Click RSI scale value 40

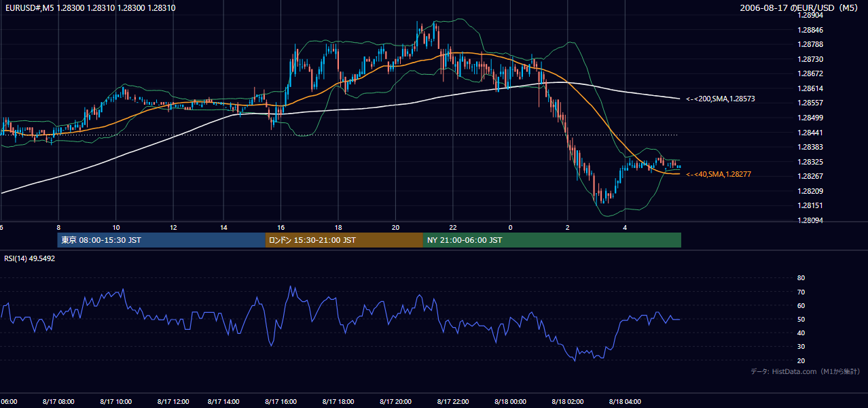801,333
